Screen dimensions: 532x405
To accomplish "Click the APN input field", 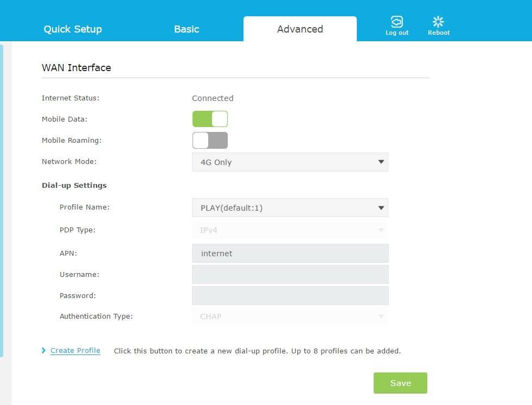I will click(290, 254).
